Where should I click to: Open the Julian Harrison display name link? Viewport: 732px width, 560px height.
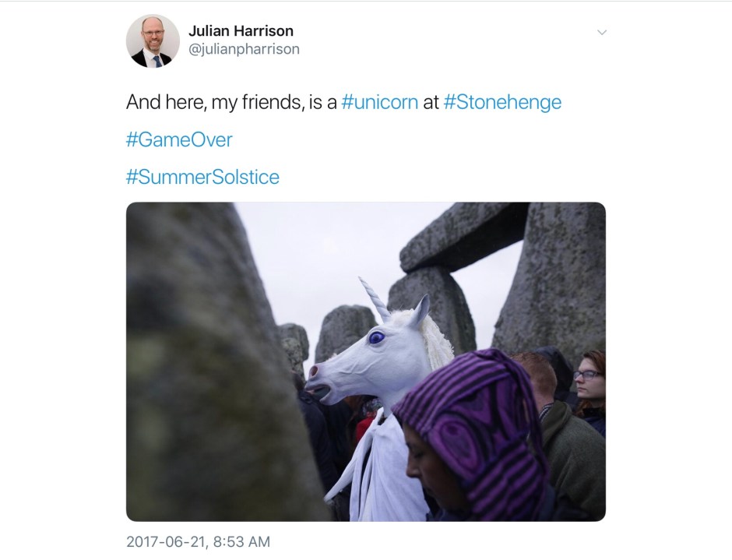tap(241, 31)
